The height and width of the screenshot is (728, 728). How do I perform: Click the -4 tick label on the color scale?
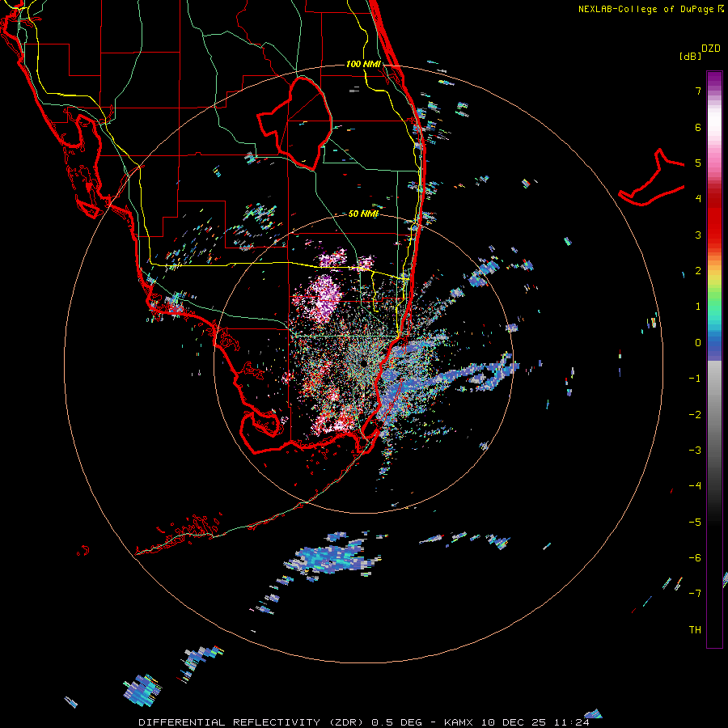click(x=695, y=486)
